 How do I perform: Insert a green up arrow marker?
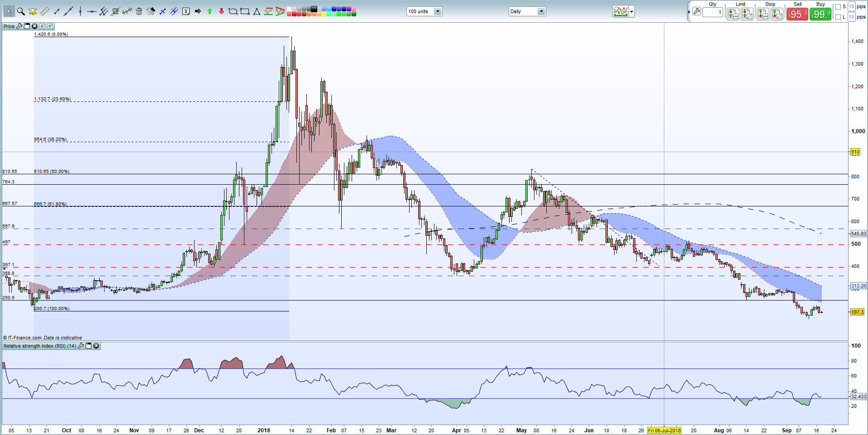click(x=210, y=11)
